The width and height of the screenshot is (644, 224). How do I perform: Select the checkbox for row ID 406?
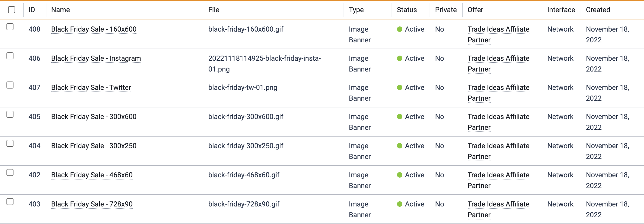10,56
